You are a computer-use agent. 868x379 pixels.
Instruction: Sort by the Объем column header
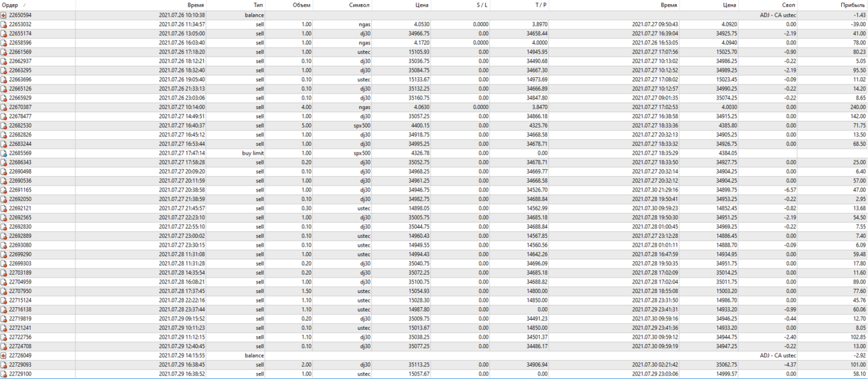click(x=301, y=5)
